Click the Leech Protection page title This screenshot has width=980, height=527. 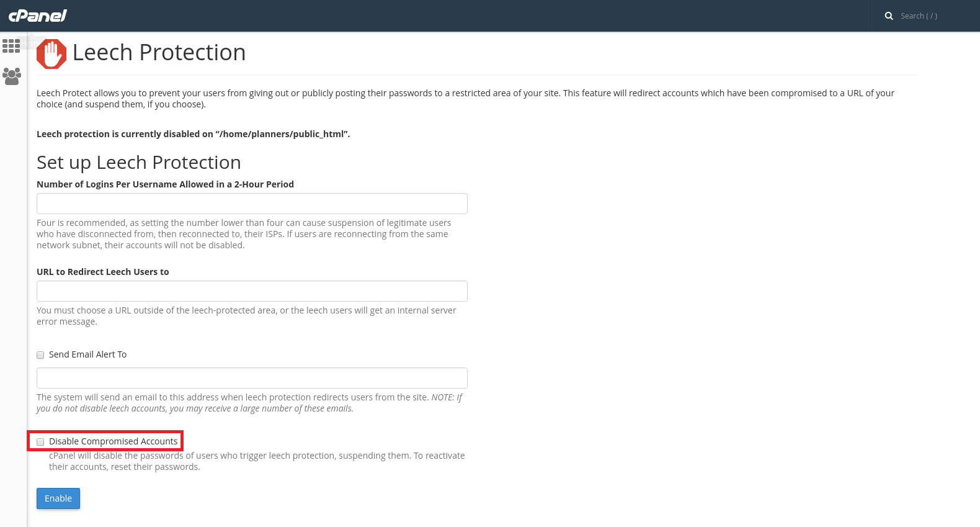[x=159, y=53]
